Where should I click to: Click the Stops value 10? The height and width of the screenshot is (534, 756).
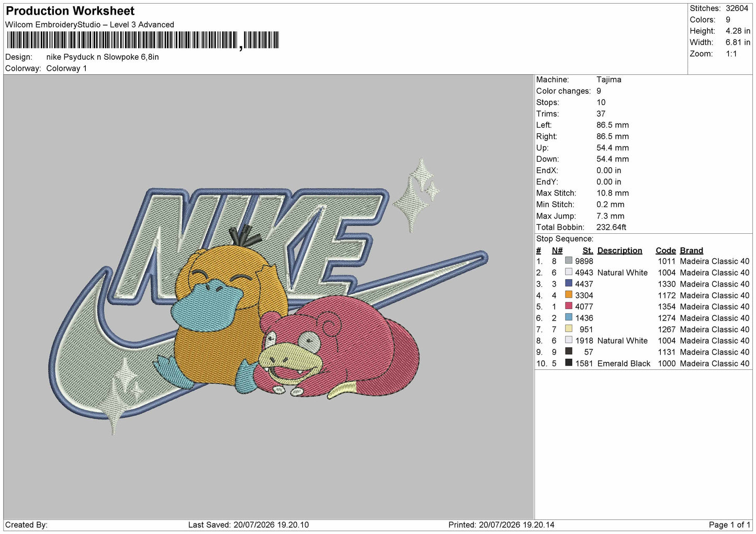601,103
